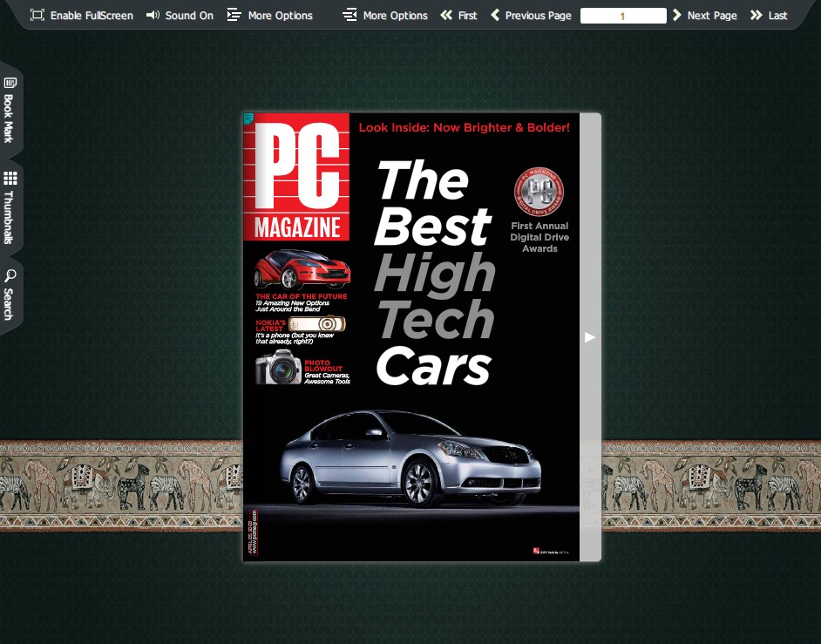Open the Book Mark side tab
The width and height of the screenshot is (821, 644).
[10, 110]
